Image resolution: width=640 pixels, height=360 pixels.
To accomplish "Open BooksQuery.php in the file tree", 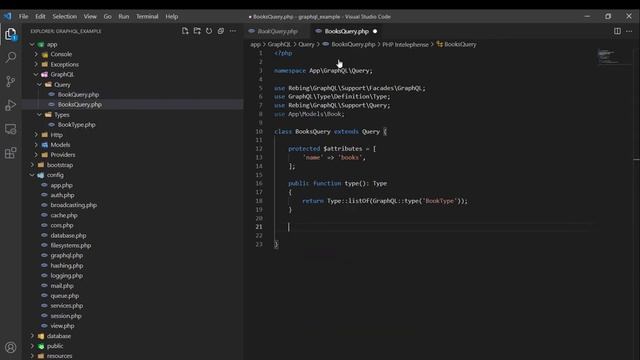I will coord(80,104).
